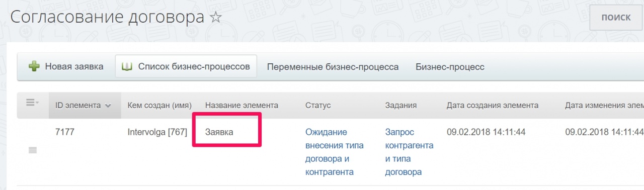Open grid settings menu in table header
Viewport: 644px width, 190px height.
tap(33, 103)
